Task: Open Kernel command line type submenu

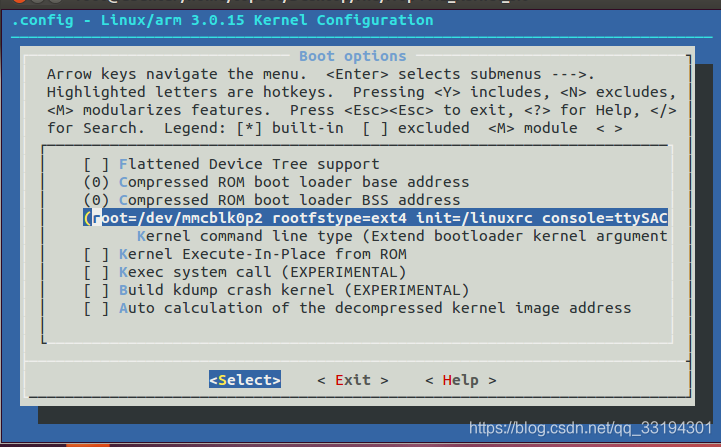Action: click(402, 236)
